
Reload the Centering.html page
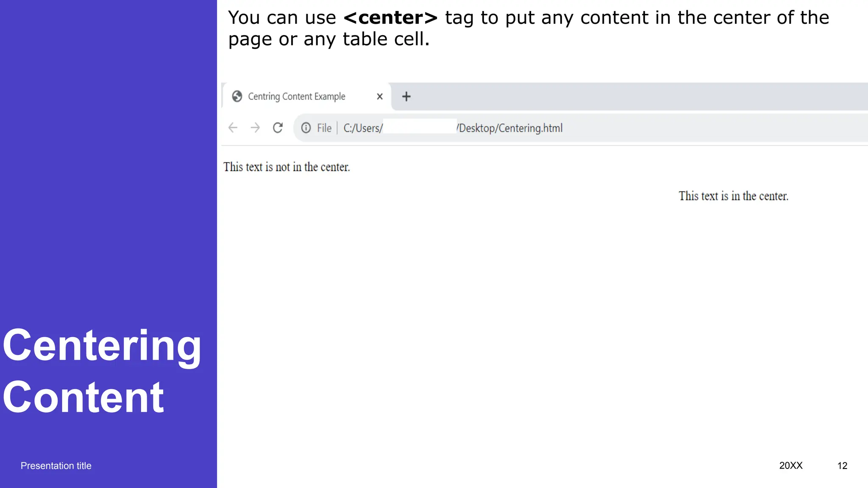pyautogui.click(x=278, y=128)
